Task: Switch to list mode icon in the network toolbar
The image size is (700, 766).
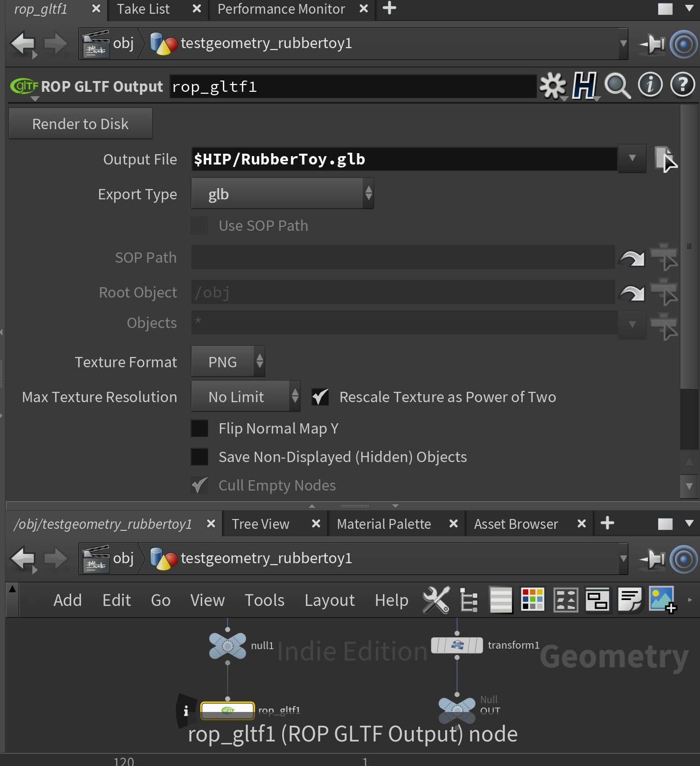Action: coord(501,600)
